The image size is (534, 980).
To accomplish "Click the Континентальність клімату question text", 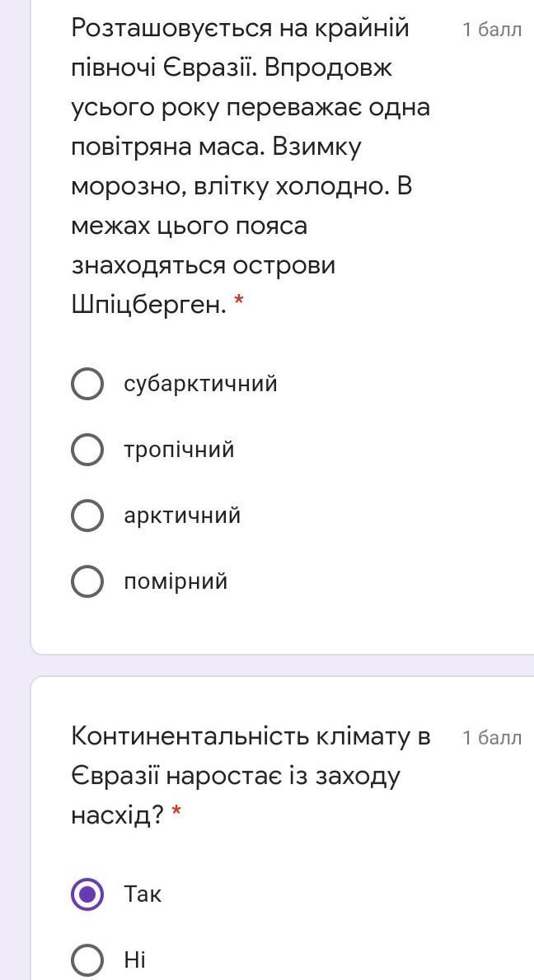I will (x=251, y=736).
